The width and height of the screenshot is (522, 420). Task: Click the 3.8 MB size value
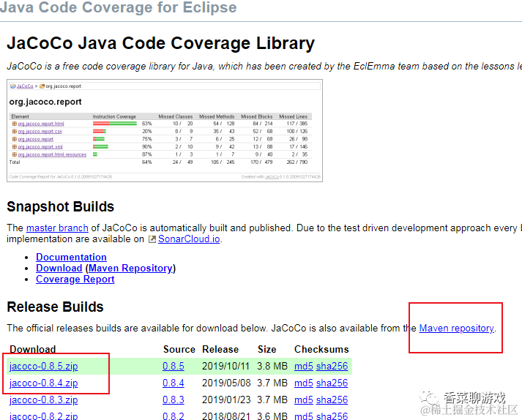[x=272, y=366]
